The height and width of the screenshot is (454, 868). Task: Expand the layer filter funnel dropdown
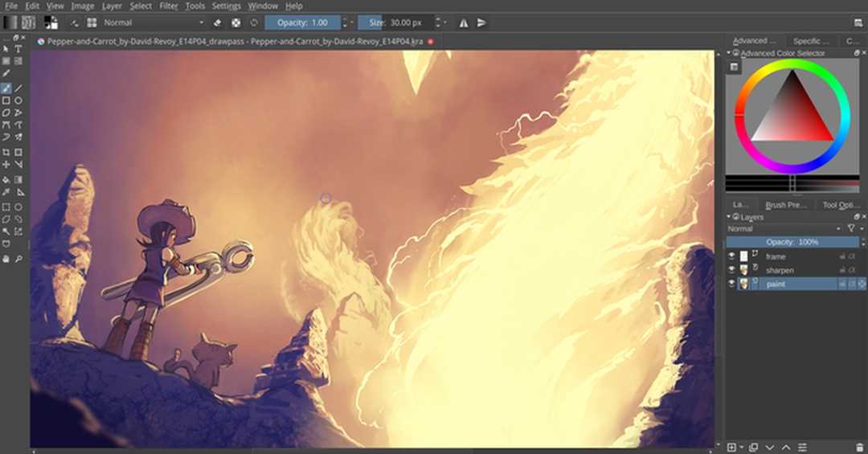854,229
